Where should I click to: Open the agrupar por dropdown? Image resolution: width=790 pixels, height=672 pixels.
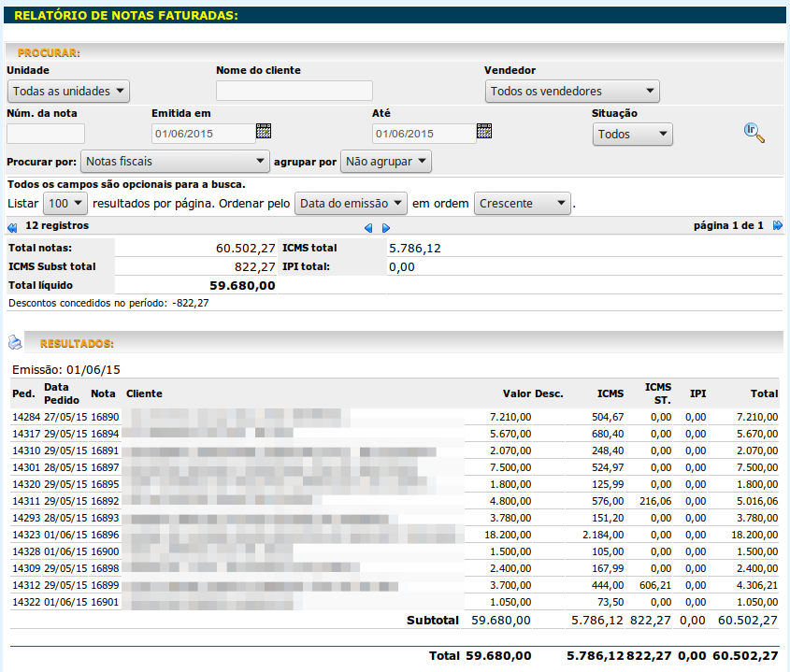click(x=385, y=162)
